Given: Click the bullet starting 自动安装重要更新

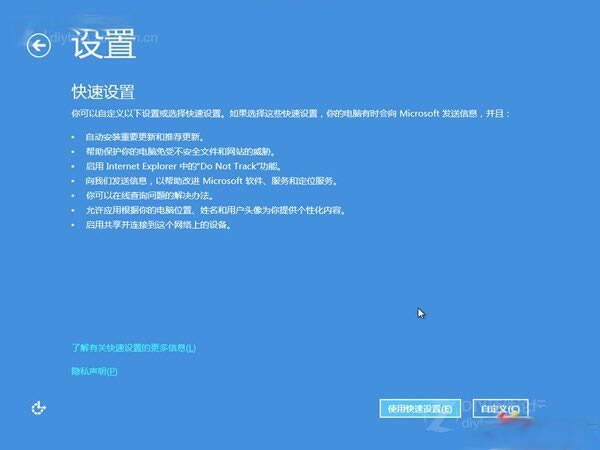Looking at the screenshot, I should click(x=145, y=137).
